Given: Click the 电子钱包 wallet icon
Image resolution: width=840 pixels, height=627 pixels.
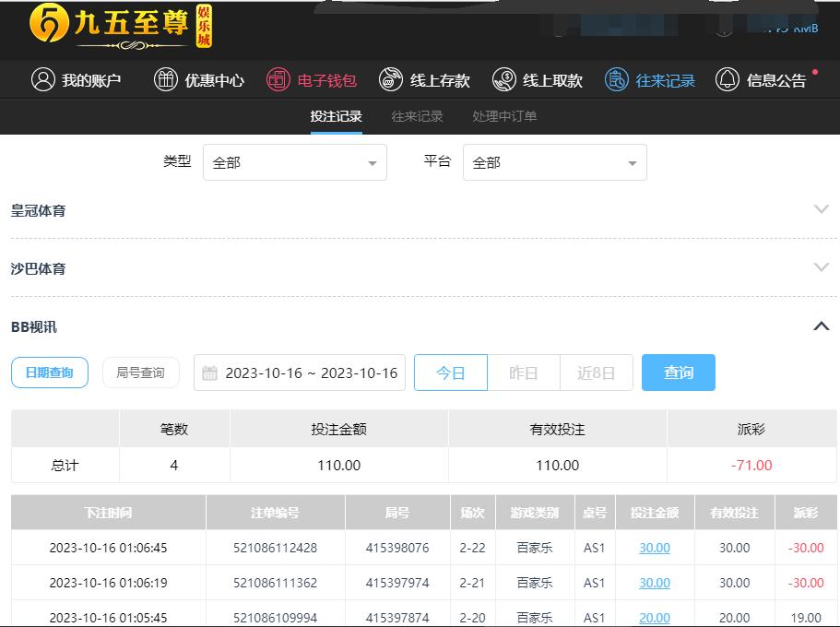Looking at the screenshot, I should [x=278, y=79].
